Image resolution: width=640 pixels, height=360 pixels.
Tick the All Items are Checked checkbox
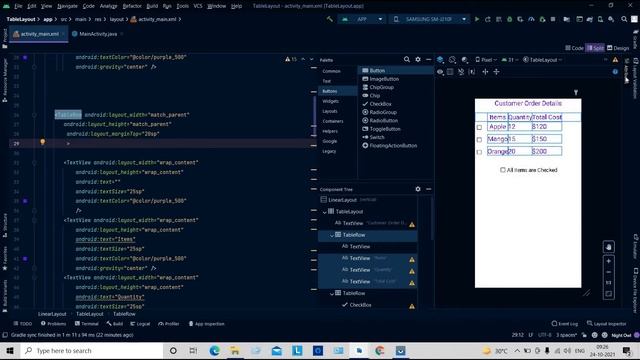point(502,170)
